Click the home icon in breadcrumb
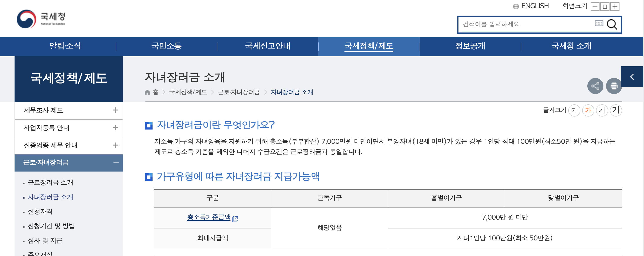Screen dimensions: 644x256 coord(147,92)
